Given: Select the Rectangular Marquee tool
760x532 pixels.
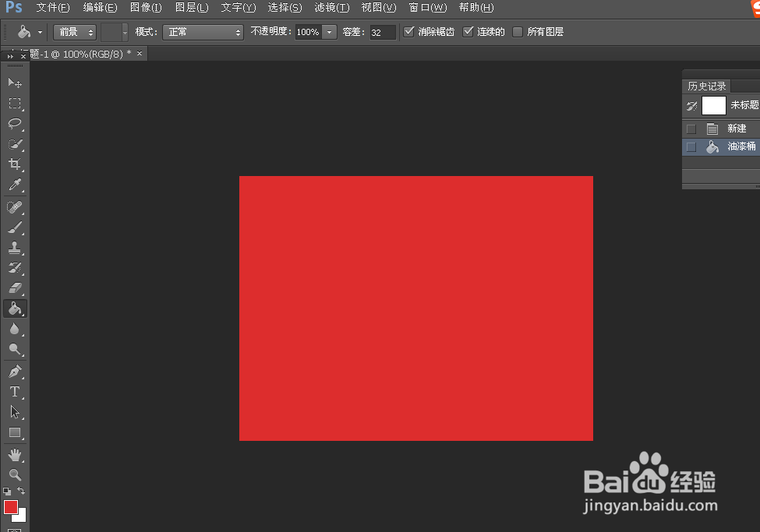Looking at the screenshot, I should (x=15, y=103).
